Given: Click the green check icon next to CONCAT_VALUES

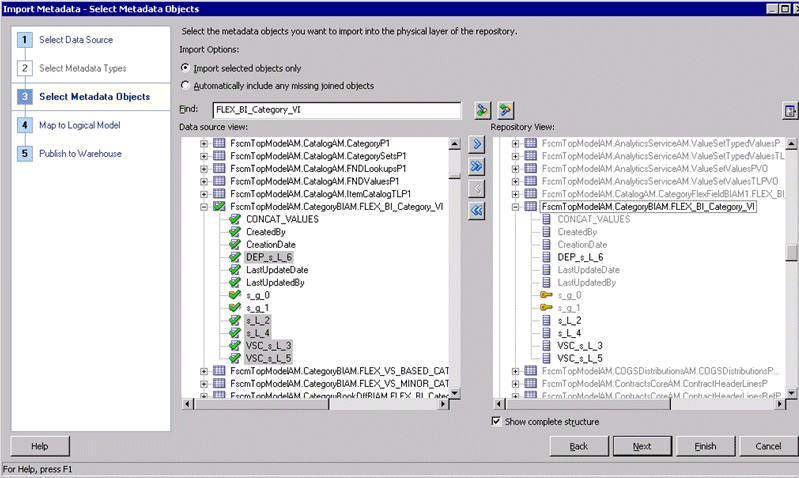Looking at the screenshot, I should [234, 219].
